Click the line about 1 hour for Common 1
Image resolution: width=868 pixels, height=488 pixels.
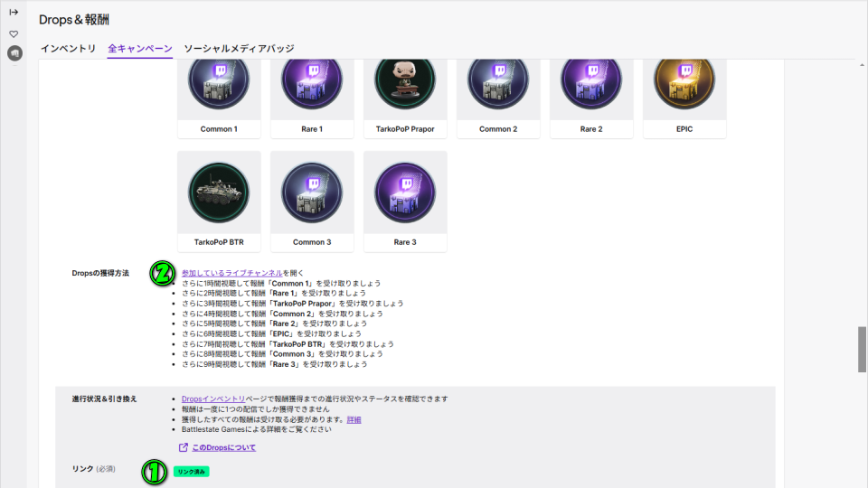pyautogui.click(x=281, y=283)
